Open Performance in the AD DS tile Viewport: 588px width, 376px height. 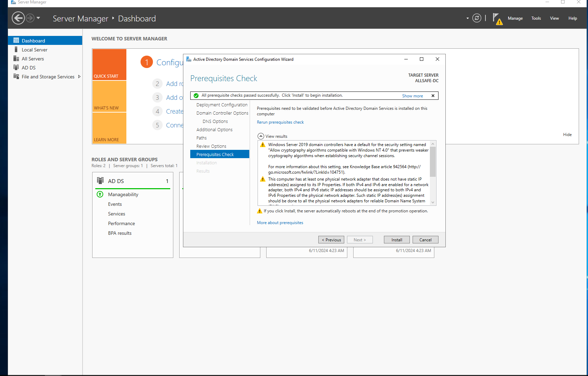(x=121, y=223)
